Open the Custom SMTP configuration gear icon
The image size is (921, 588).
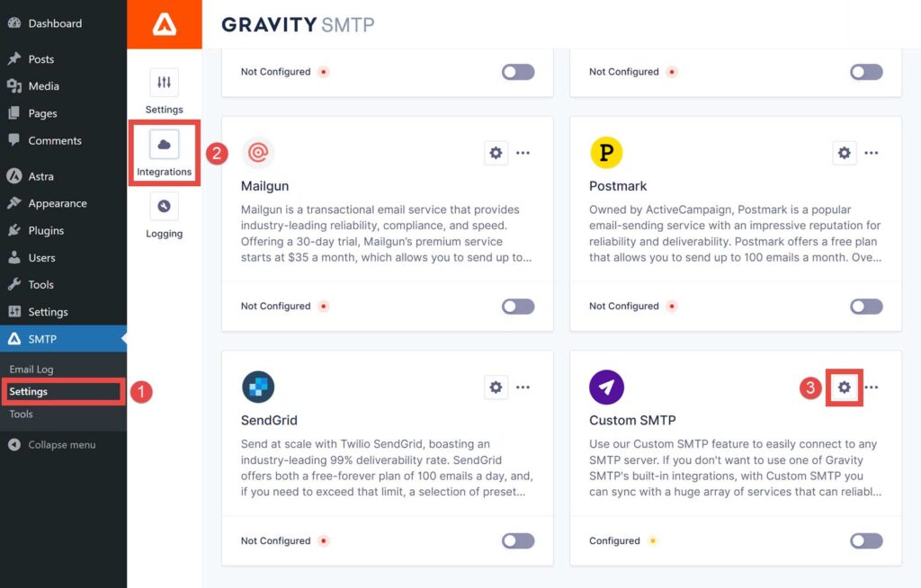[844, 387]
